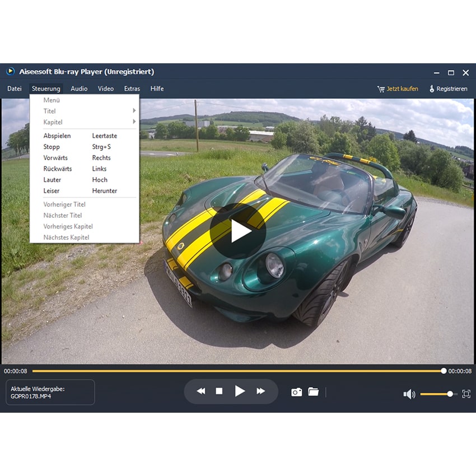Click the Registrieren button

click(x=448, y=88)
